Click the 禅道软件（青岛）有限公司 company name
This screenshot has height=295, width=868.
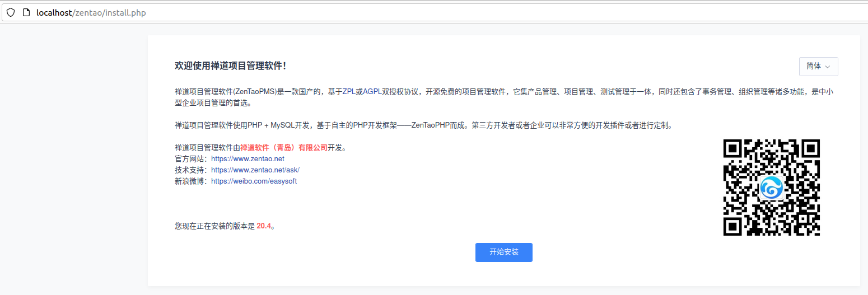[284, 148]
